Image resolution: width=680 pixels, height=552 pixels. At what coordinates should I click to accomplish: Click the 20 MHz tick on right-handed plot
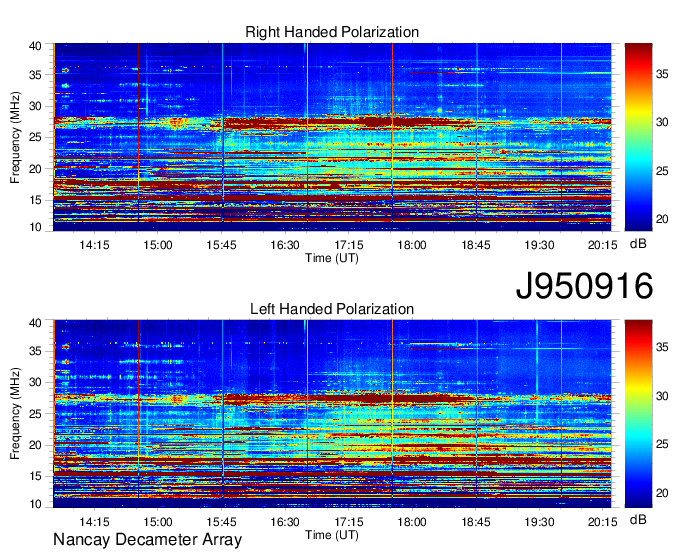(x=36, y=169)
